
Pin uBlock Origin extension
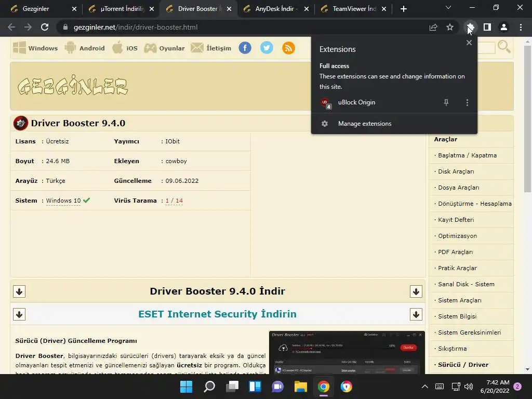[x=446, y=102]
